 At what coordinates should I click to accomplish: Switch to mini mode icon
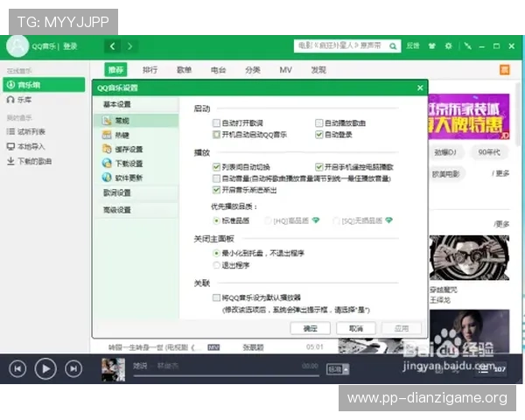click(x=468, y=46)
